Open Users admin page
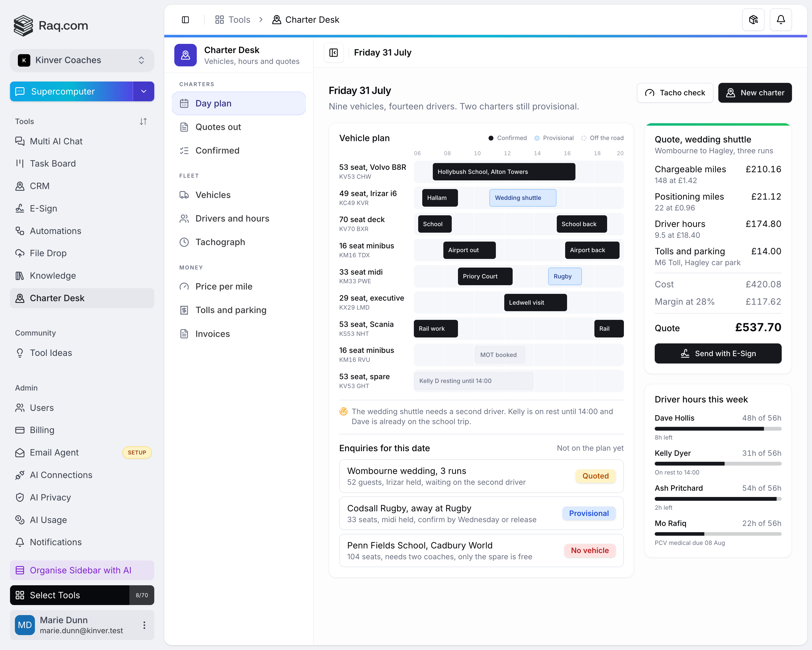The height and width of the screenshot is (650, 812). (x=82, y=408)
